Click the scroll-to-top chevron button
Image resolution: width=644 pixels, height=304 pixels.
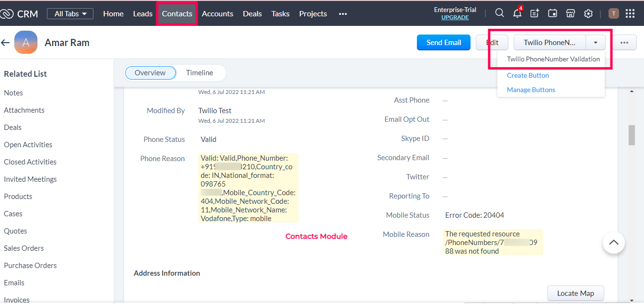click(613, 243)
